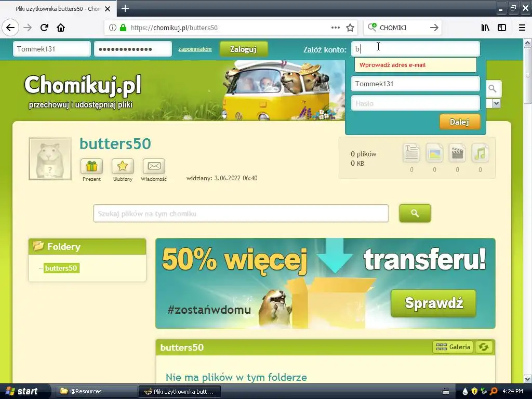
Task: Search files with green magnifier button
Action: tap(415, 213)
